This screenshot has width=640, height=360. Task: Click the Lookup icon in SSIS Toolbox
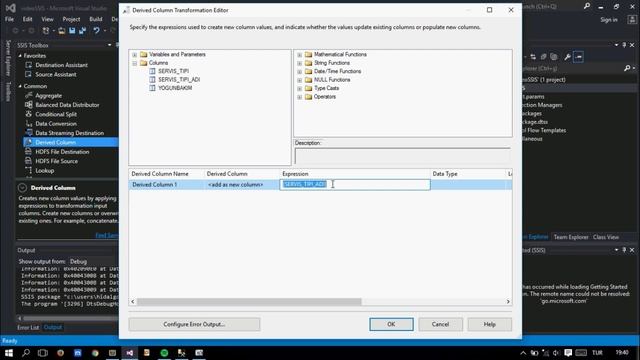29,171
